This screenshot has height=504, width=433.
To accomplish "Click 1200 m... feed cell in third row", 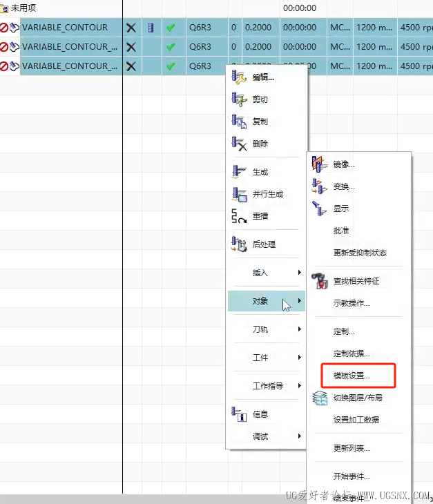I will tap(374, 66).
